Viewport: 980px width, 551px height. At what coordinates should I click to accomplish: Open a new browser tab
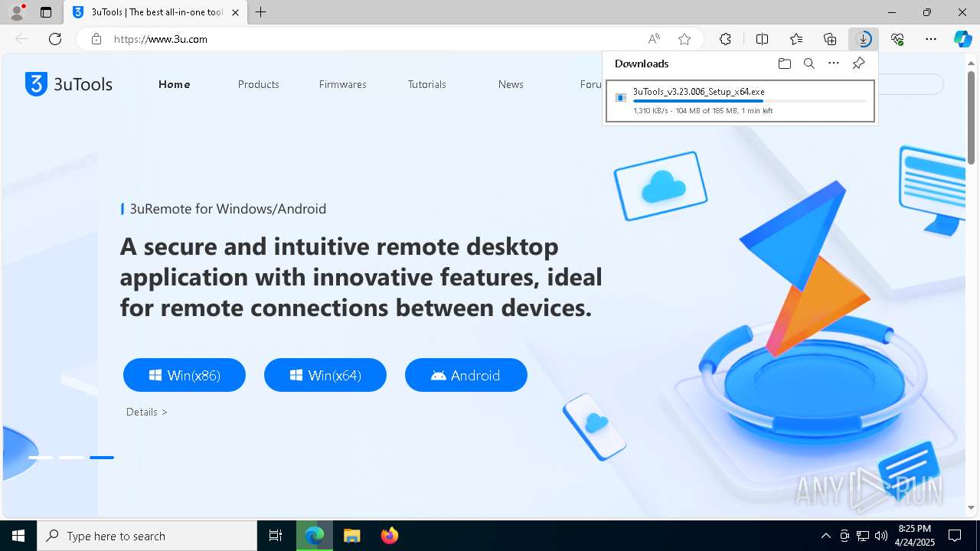(x=261, y=12)
